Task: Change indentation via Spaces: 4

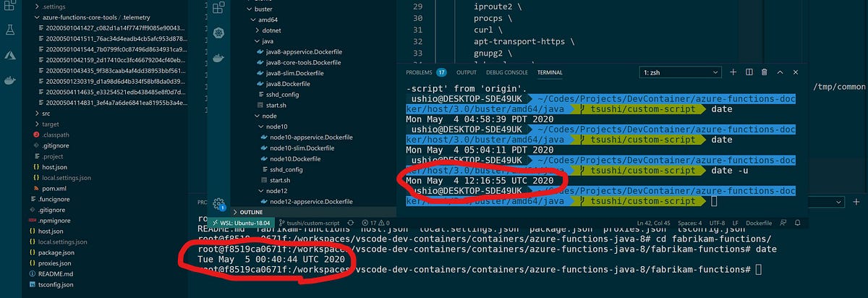Action: [x=689, y=222]
